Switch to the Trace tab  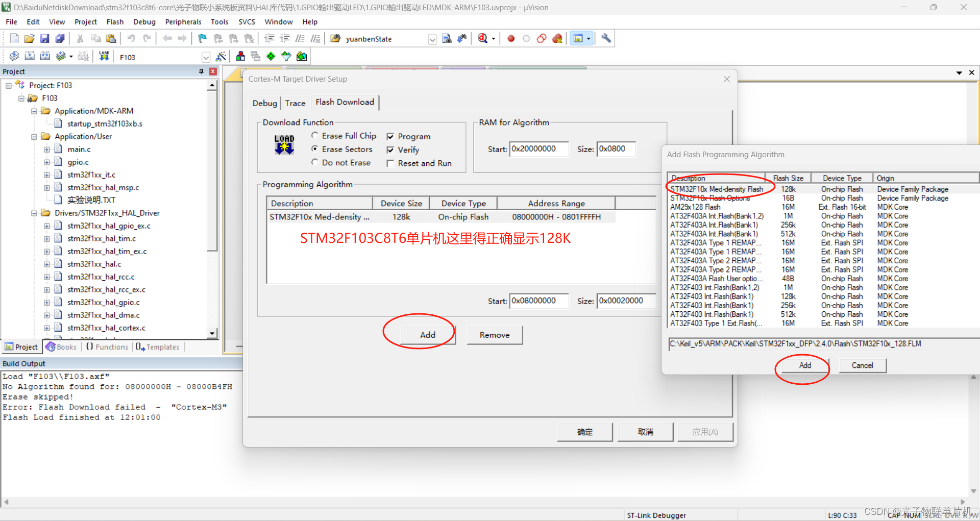coord(296,103)
